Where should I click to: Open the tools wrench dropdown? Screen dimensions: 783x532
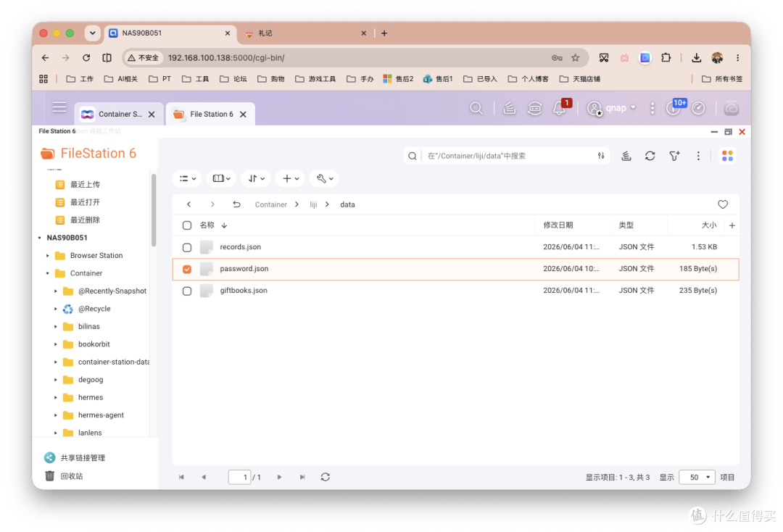pyautogui.click(x=324, y=178)
